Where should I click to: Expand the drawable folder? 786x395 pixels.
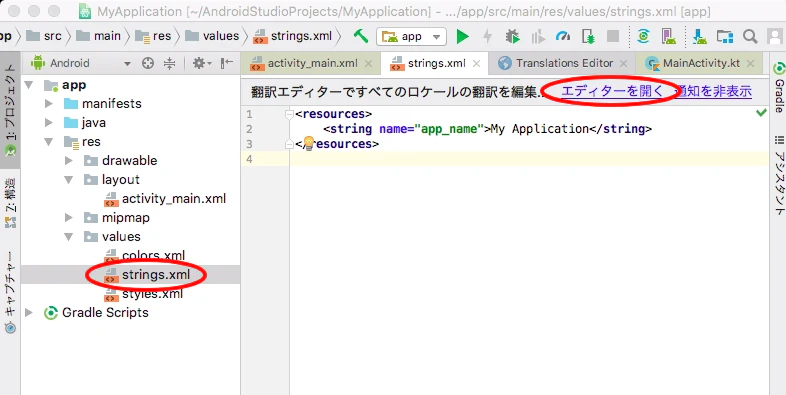pyautogui.click(x=69, y=161)
